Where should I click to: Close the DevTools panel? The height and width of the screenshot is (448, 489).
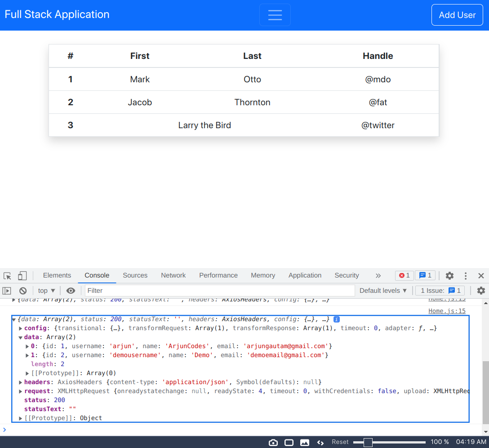[x=481, y=276]
